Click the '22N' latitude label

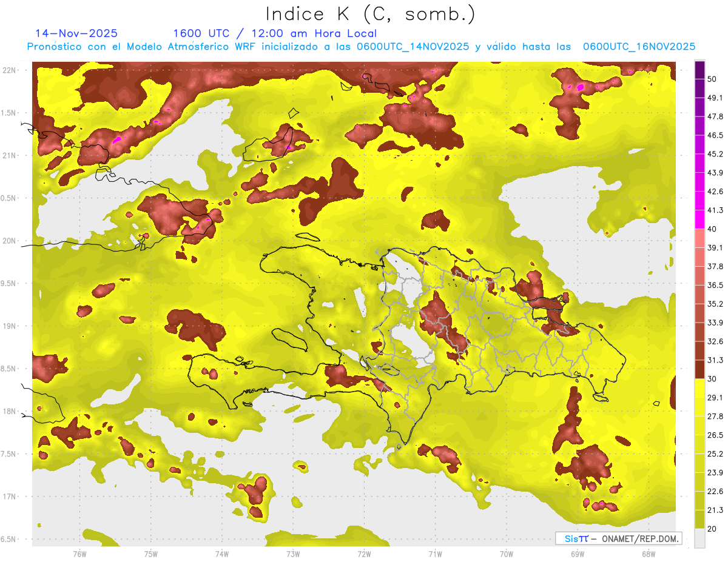pyautogui.click(x=10, y=70)
